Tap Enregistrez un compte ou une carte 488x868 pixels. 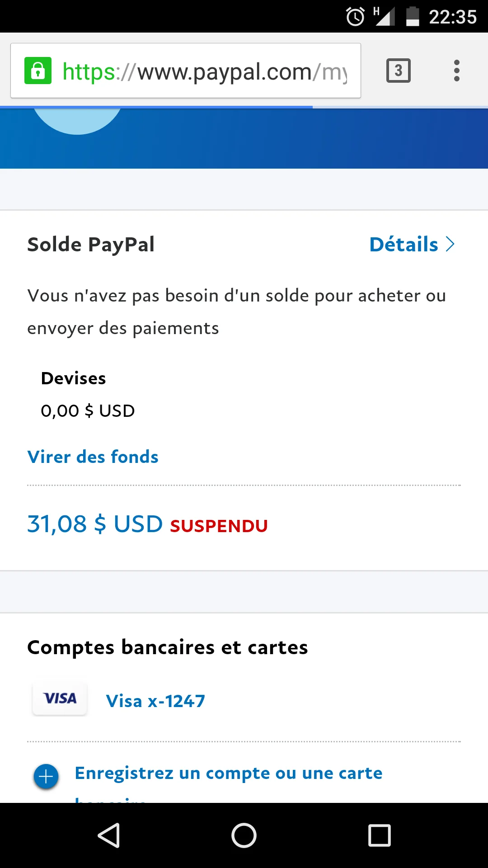228,774
